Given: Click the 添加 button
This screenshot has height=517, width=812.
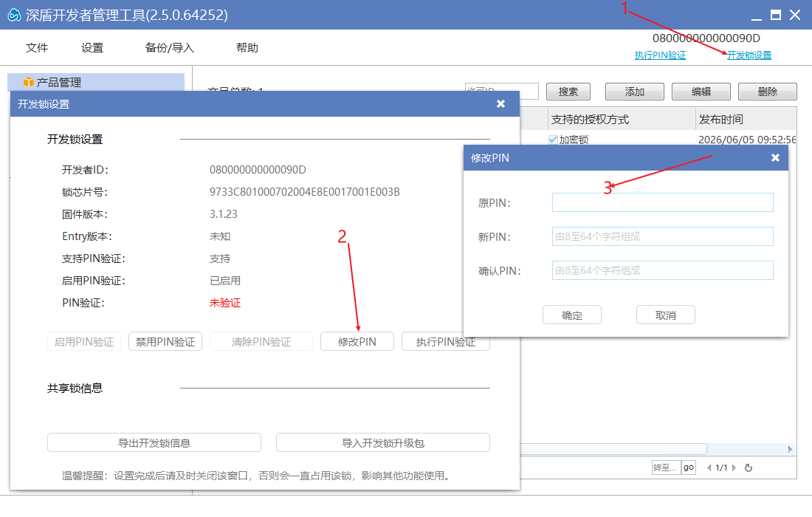Looking at the screenshot, I should 635,92.
